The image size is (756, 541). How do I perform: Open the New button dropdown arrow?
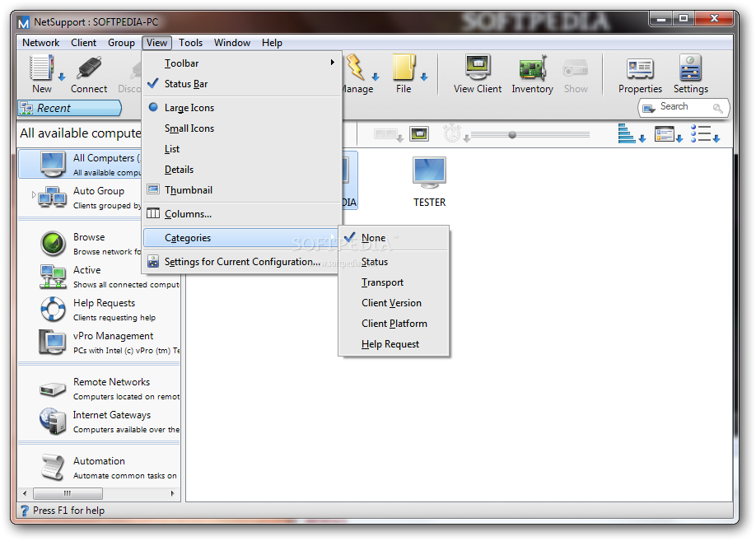61,77
